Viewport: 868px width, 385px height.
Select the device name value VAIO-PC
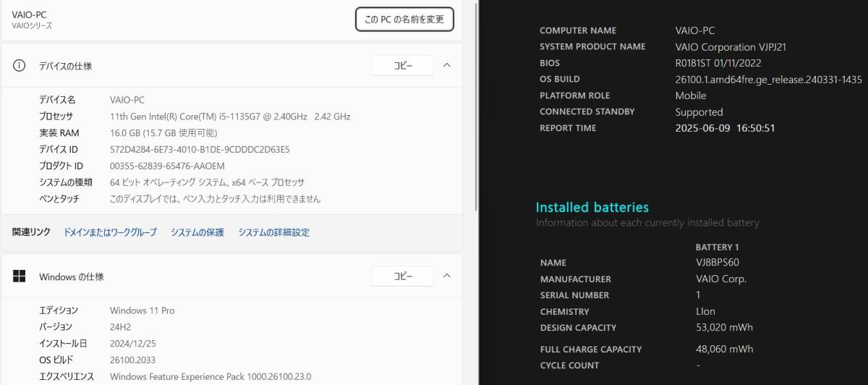click(127, 100)
